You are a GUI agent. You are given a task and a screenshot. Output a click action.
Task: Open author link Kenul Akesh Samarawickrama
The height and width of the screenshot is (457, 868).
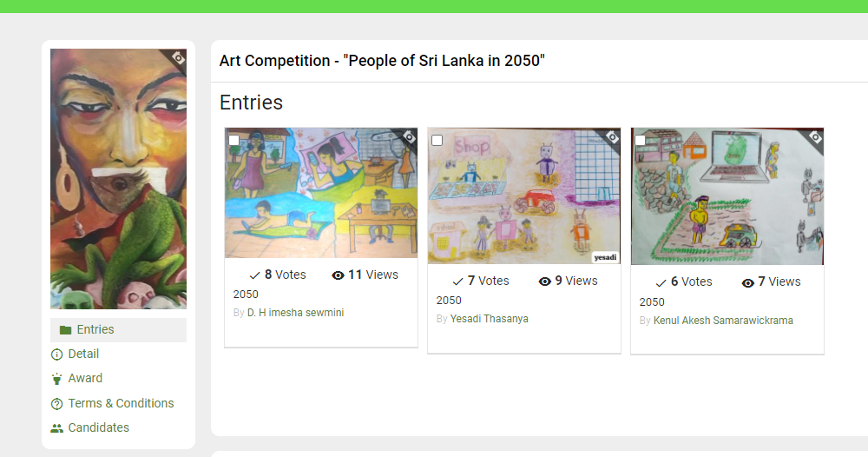click(723, 321)
